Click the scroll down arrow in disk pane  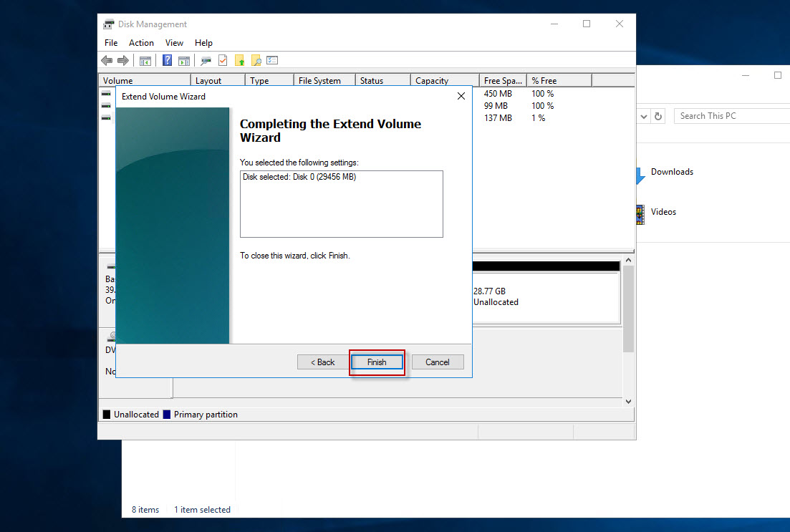628,402
